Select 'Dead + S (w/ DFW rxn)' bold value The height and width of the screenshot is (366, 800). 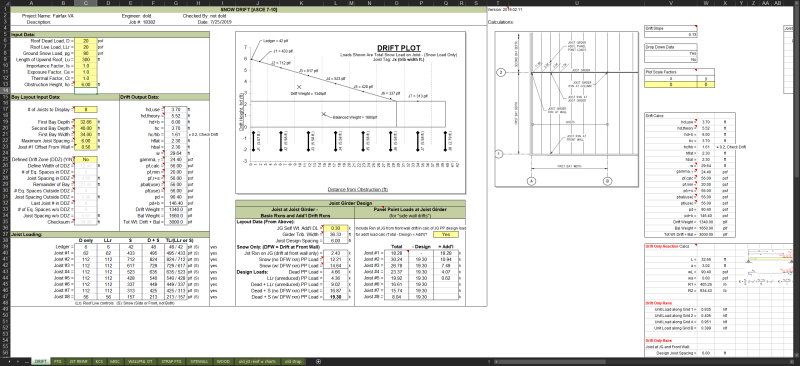[x=336, y=297]
